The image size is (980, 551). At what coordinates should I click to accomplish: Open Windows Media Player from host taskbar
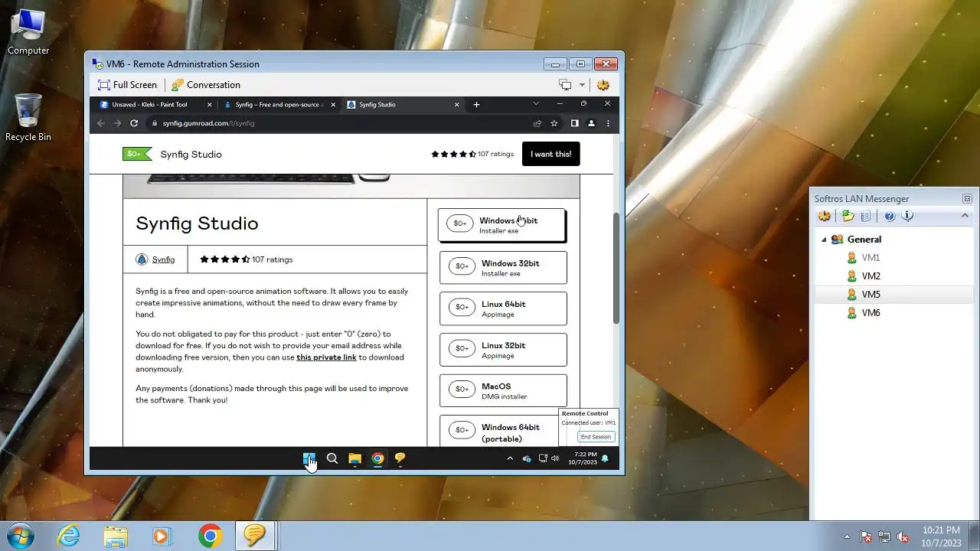point(161,536)
